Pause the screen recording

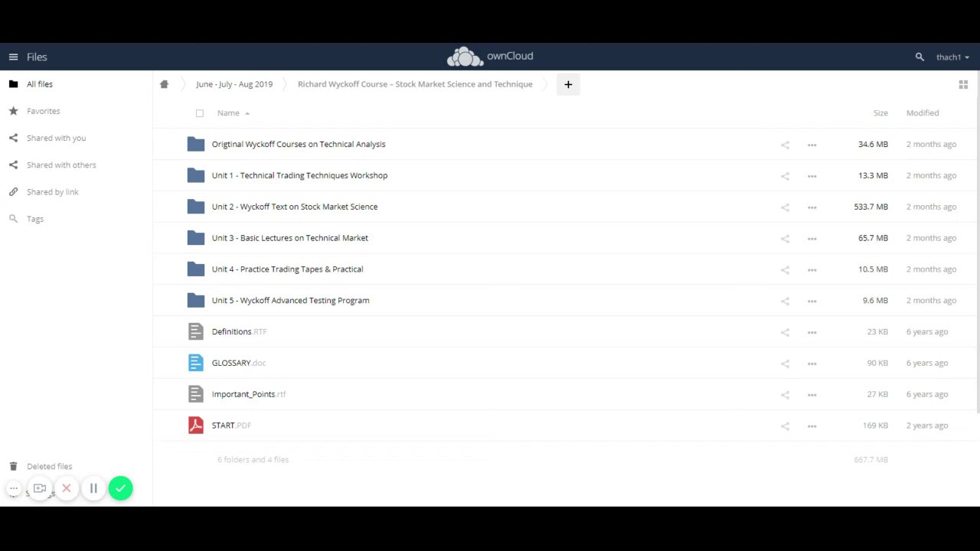[x=93, y=488]
